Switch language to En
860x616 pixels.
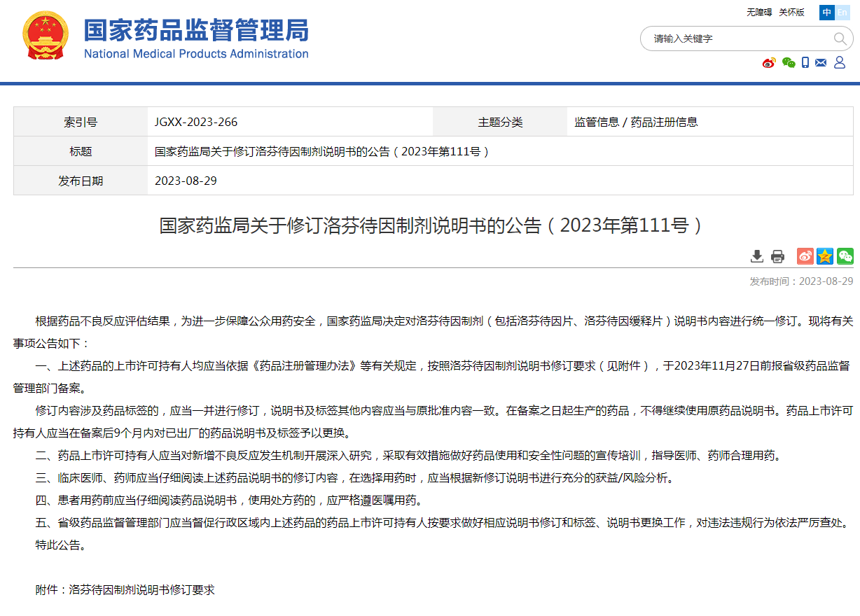point(842,13)
